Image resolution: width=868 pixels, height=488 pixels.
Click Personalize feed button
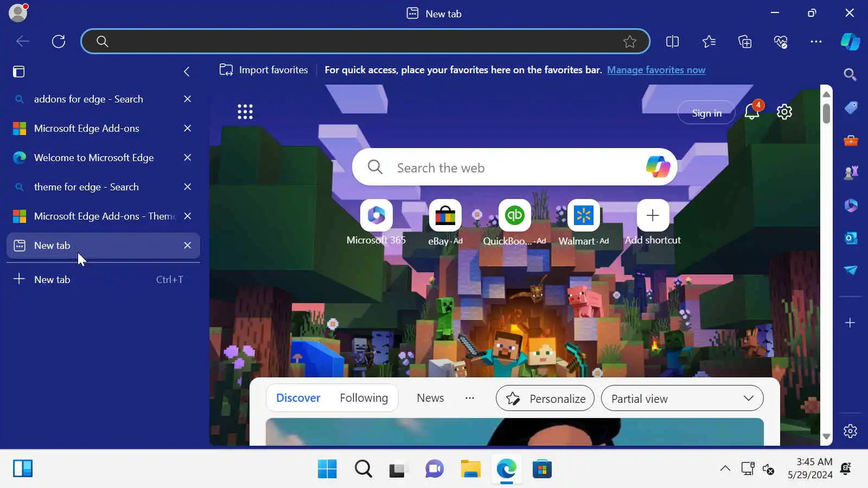click(x=545, y=399)
